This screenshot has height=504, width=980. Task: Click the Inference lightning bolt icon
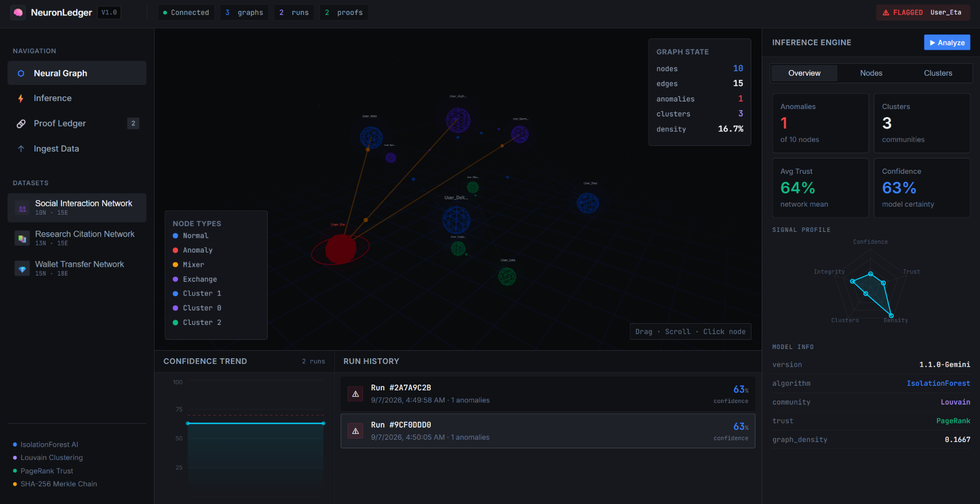(21, 99)
